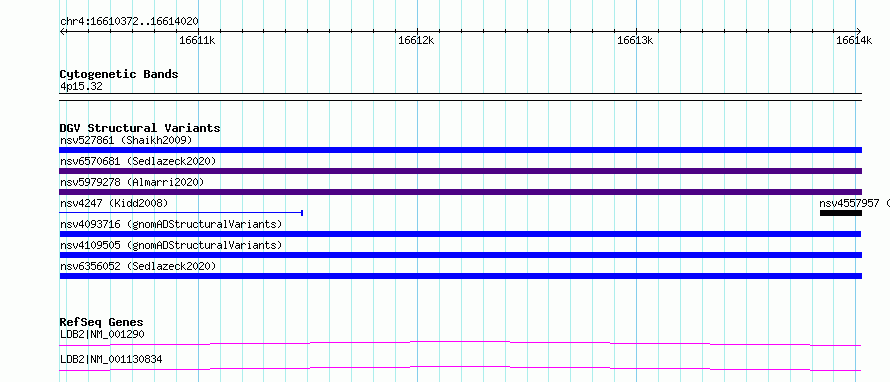Click the 16611k ruler tick label
The width and height of the screenshot is (890, 382).
(x=197, y=40)
